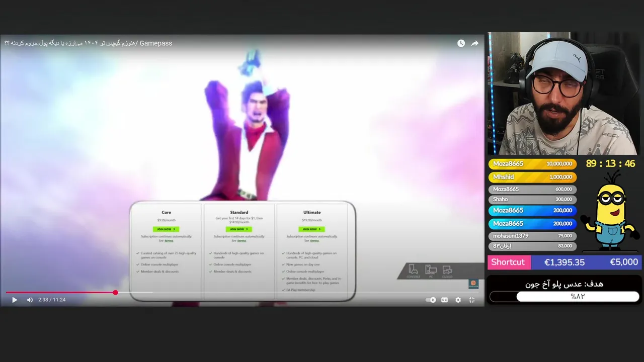
Task: Click JOIN NOW under the Ultimate plan
Action: click(x=311, y=229)
